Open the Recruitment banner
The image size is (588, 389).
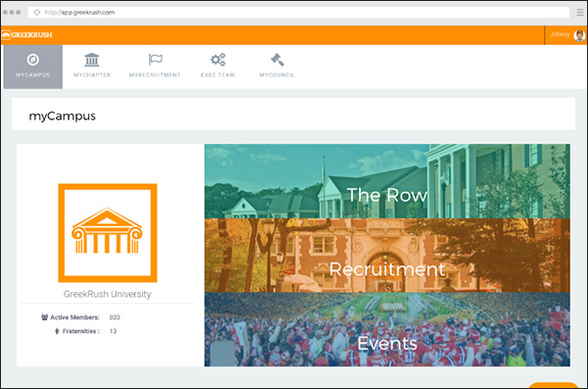tap(387, 256)
